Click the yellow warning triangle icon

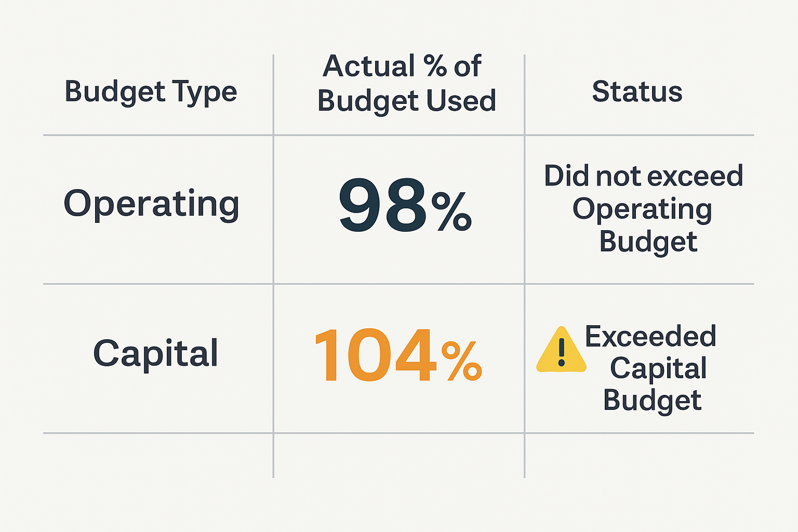[561, 351]
